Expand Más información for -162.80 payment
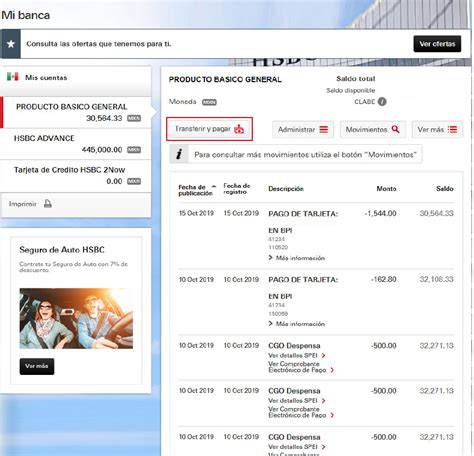 pyautogui.click(x=296, y=324)
